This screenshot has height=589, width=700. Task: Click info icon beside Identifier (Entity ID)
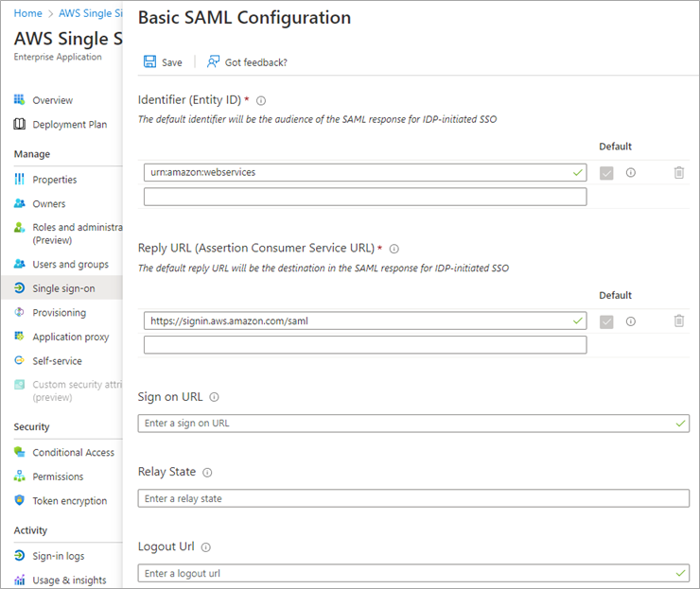(x=261, y=100)
